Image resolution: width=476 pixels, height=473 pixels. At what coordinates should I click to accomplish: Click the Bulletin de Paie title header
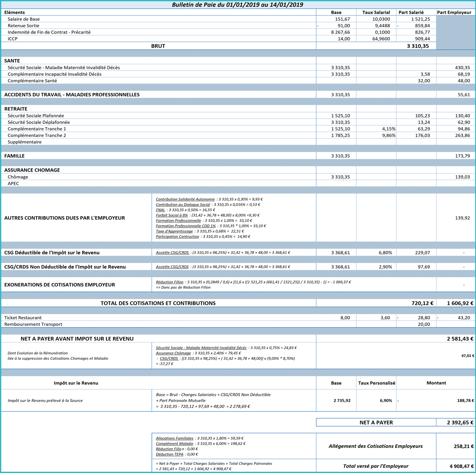pyautogui.click(x=237, y=5)
